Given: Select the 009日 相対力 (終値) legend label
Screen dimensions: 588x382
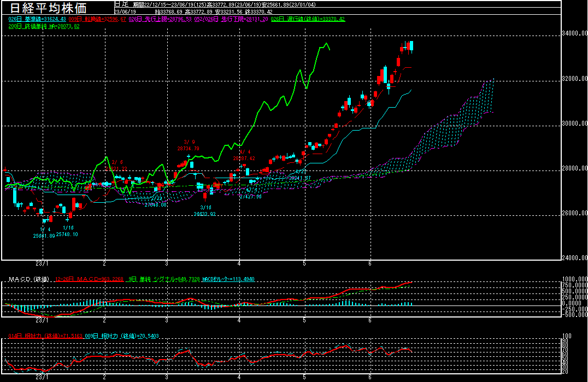Looking at the screenshot, I should (x=122, y=336).
